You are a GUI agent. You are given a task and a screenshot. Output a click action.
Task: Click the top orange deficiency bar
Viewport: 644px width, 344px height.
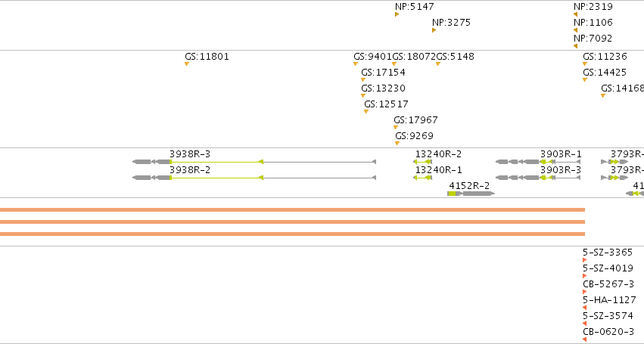coord(292,209)
